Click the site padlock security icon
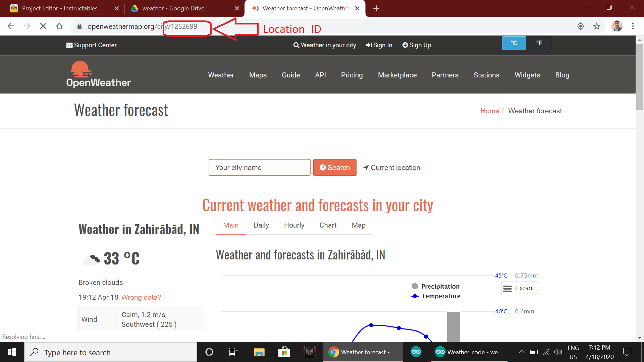This screenshot has height=362, width=644. point(79,26)
